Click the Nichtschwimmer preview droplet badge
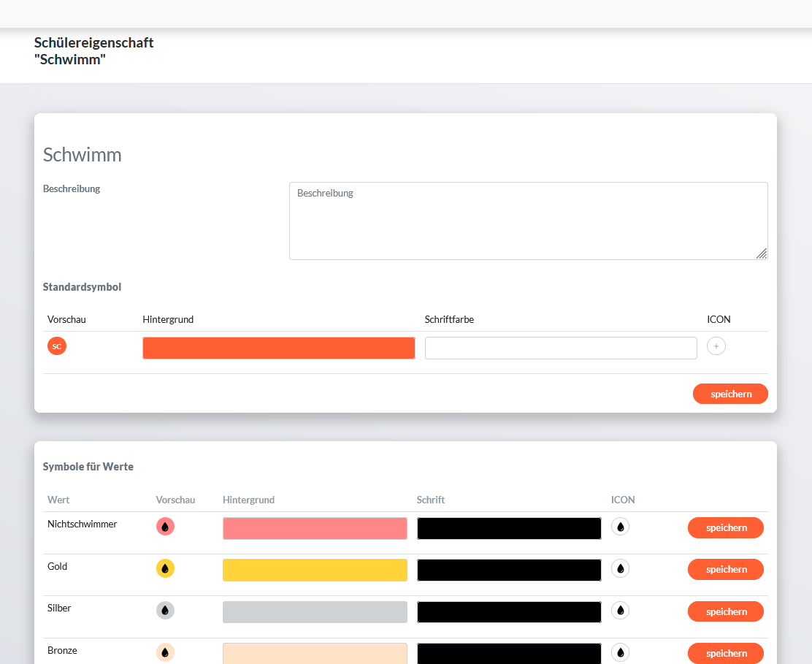 (x=165, y=526)
